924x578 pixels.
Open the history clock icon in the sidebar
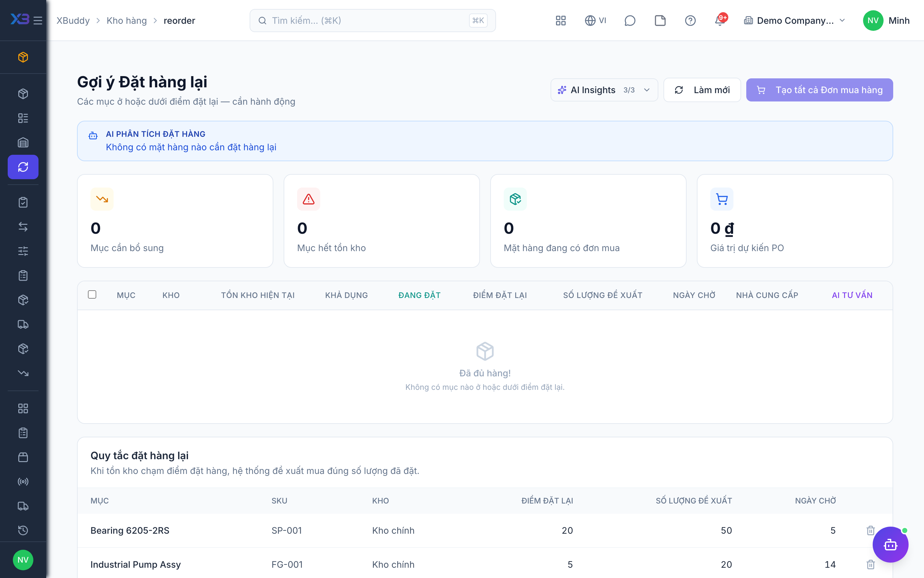pos(23,530)
